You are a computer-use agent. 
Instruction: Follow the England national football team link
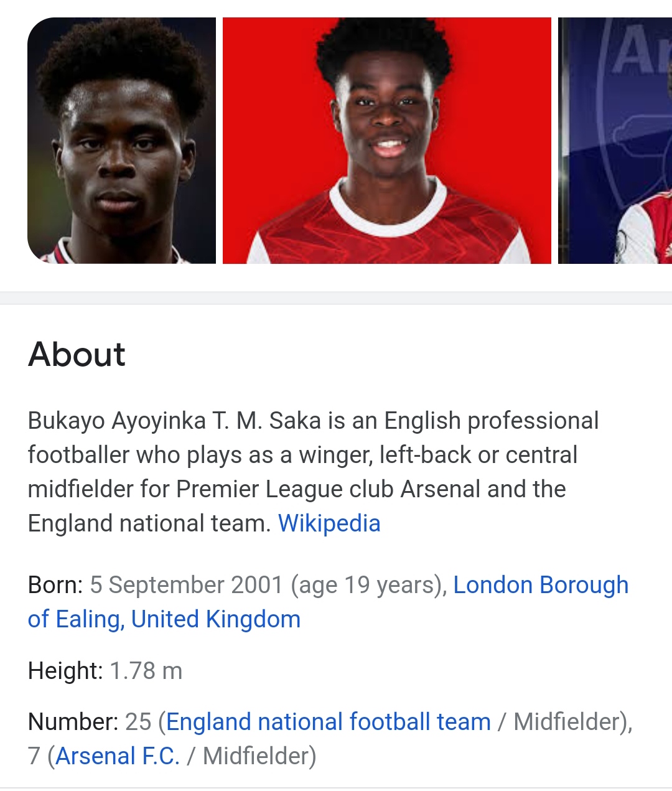pos(329,722)
